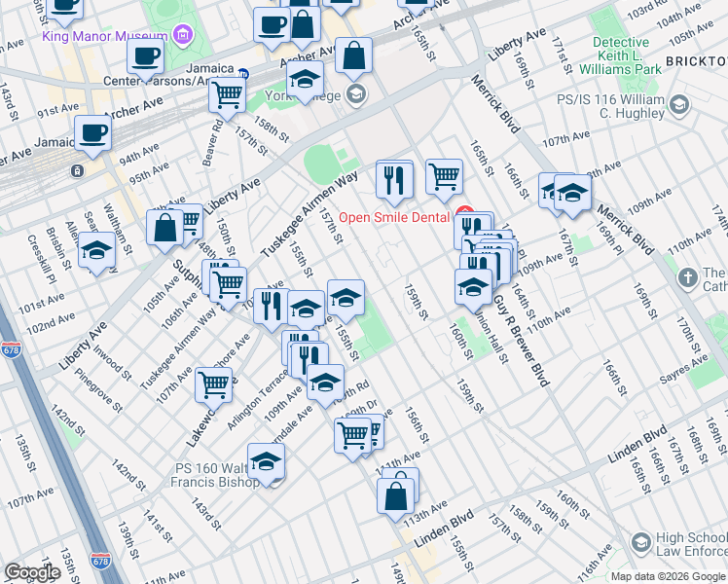Image resolution: width=728 pixels, height=584 pixels.
Task: Click the 102nd Ave street label
Action: click(51, 324)
